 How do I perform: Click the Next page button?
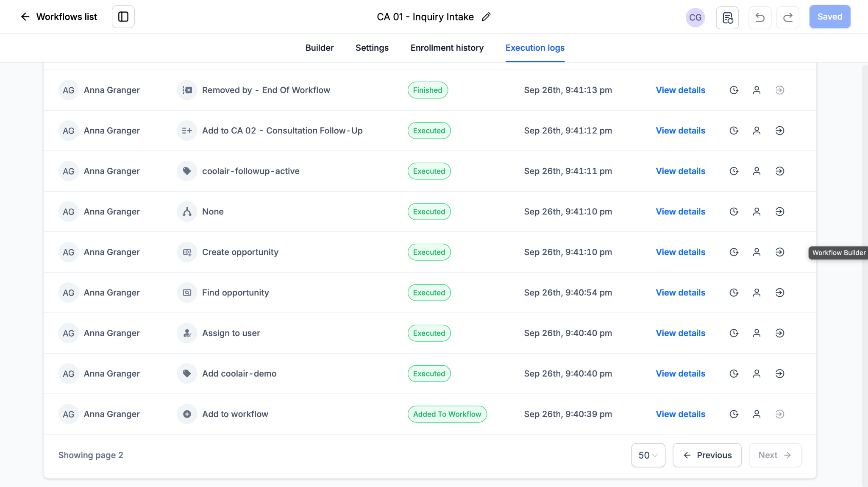(x=775, y=455)
